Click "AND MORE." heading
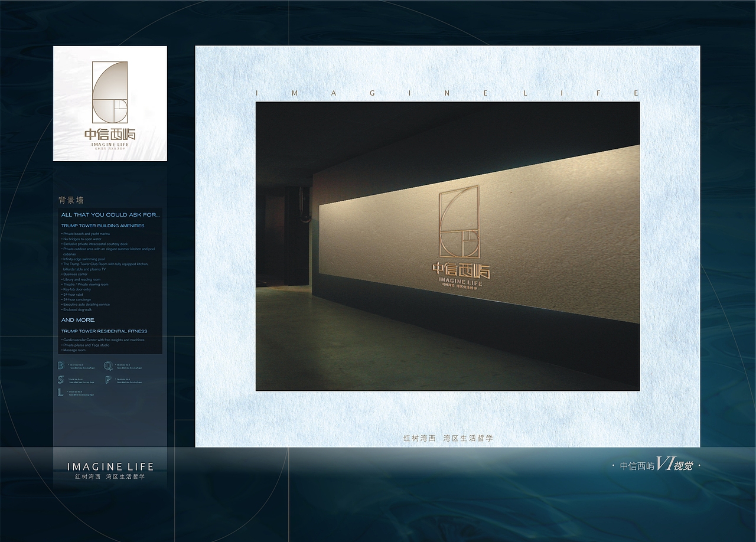Viewport: 756px width, 542px height. [79, 320]
